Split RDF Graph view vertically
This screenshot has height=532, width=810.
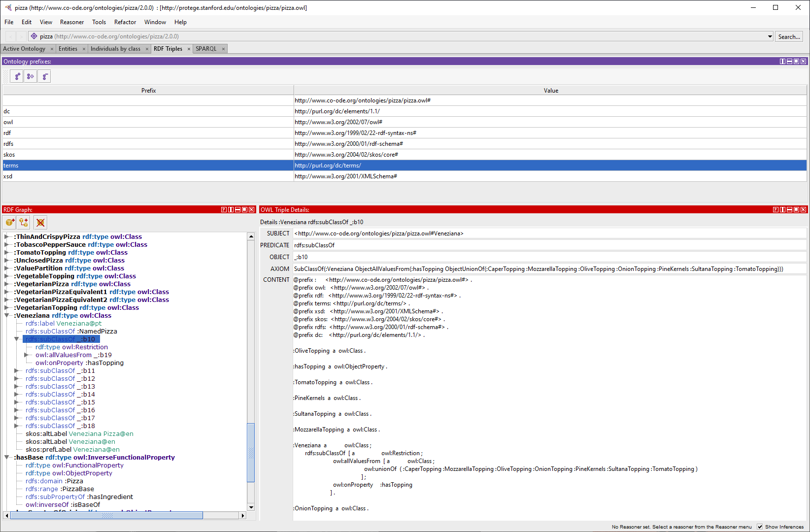231,210
